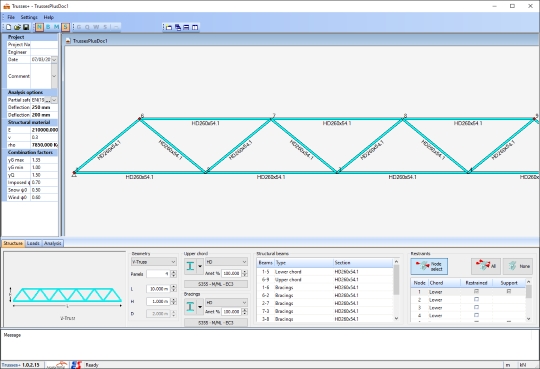Switch to the Loads tab
Image resolution: width=540 pixels, height=369 pixels.
[x=33, y=243]
